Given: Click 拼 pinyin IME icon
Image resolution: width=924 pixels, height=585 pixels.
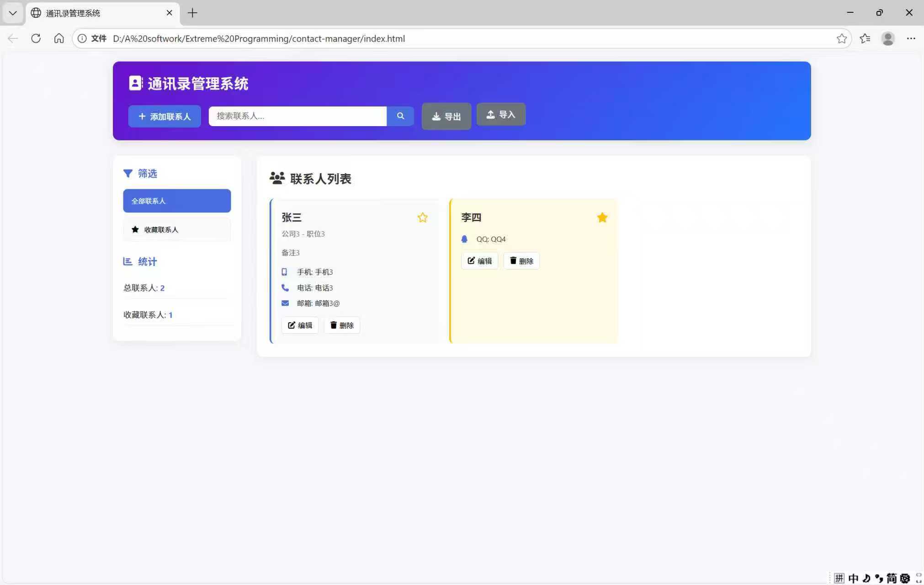Looking at the screenshot, I should click(x=839, y=578).
